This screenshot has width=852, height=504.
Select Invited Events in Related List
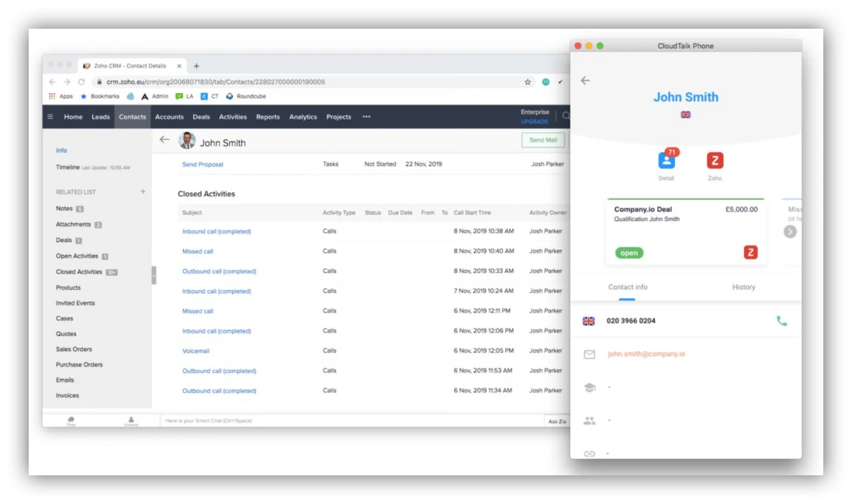(75, 303)
